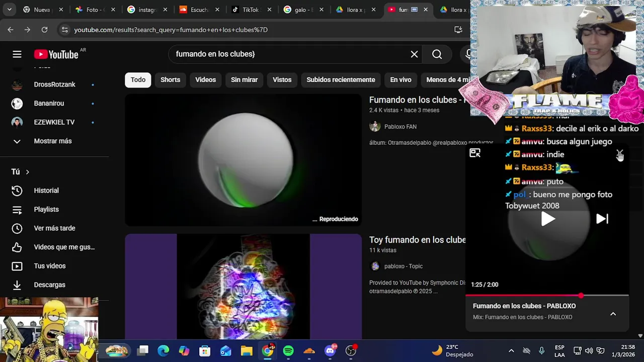Image resolution: width=644 pixels, height=362 pixels.
Task: Reload the page with the refresh icon
Action: pyautogui.click(x=44, y=30)
